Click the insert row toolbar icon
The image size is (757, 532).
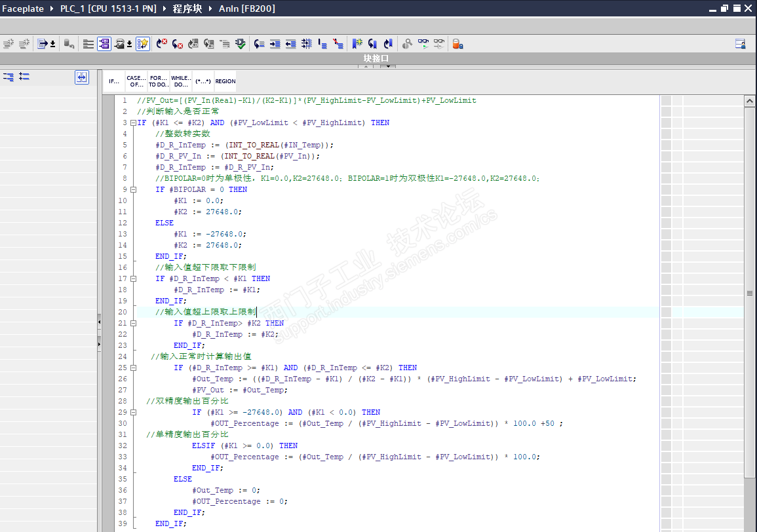[x=9, y=44]
